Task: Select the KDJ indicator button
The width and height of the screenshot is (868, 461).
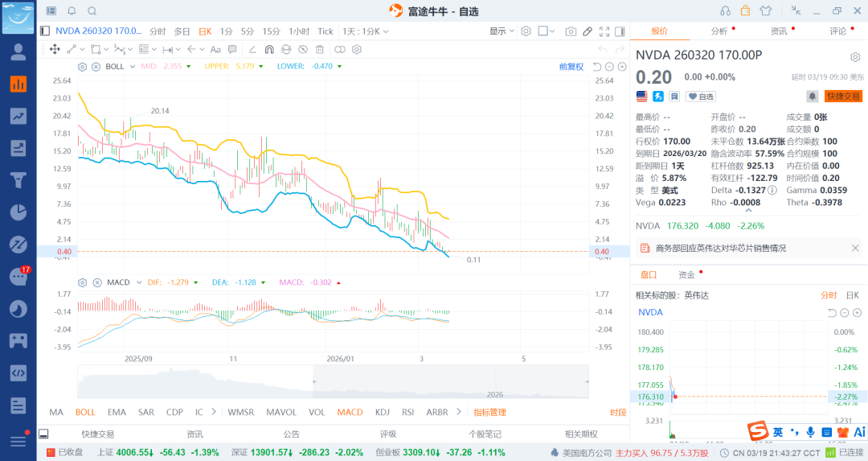Action: tap(383, 412)
